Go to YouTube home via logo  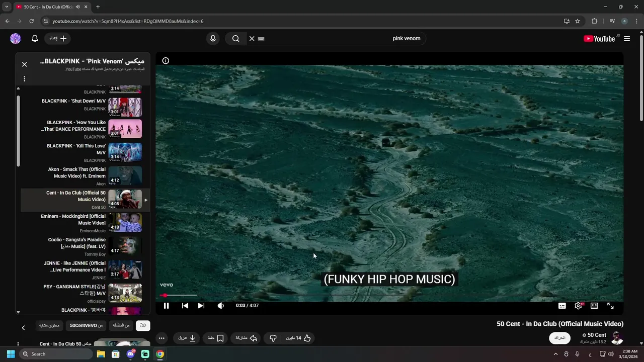coord(600,39)
